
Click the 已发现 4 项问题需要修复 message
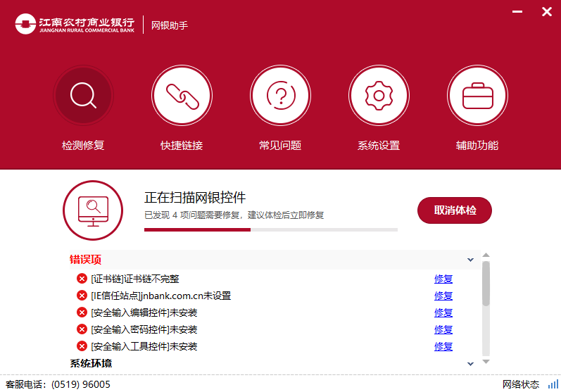[x=234, y=215]
